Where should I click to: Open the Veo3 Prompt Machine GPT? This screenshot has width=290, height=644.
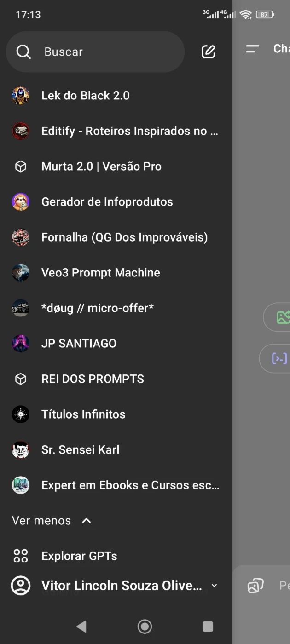(101, 273)
